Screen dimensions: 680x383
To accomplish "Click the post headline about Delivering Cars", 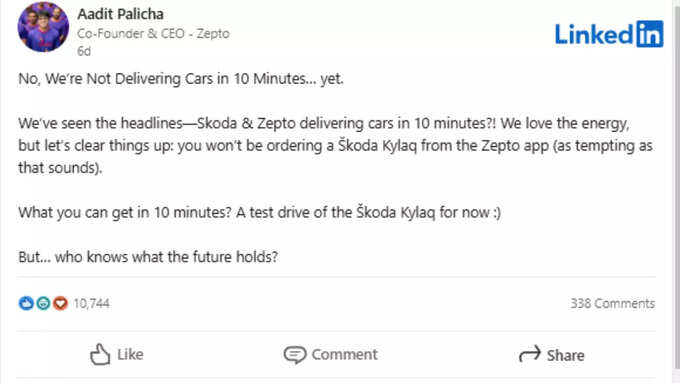I will coord(181,79).
